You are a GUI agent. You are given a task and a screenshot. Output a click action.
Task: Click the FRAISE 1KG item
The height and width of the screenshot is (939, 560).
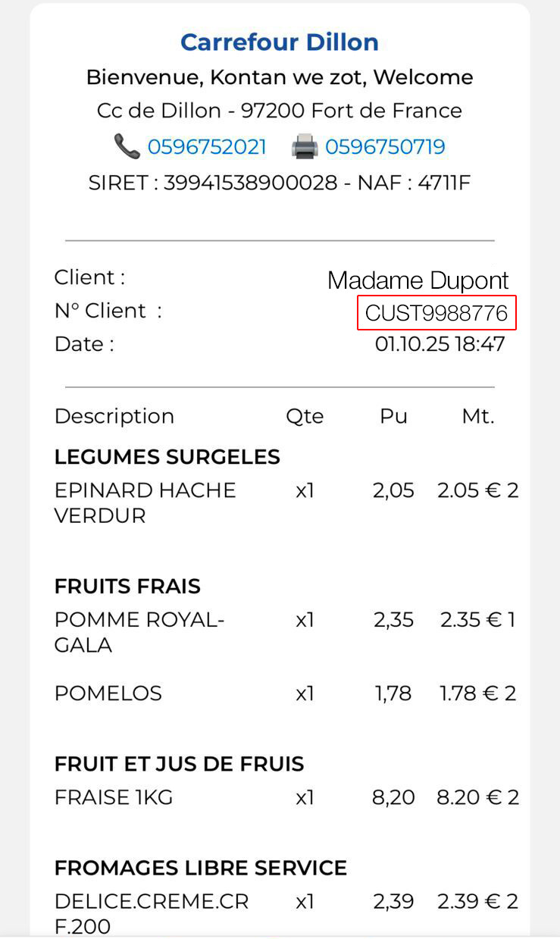coord(114,797)
